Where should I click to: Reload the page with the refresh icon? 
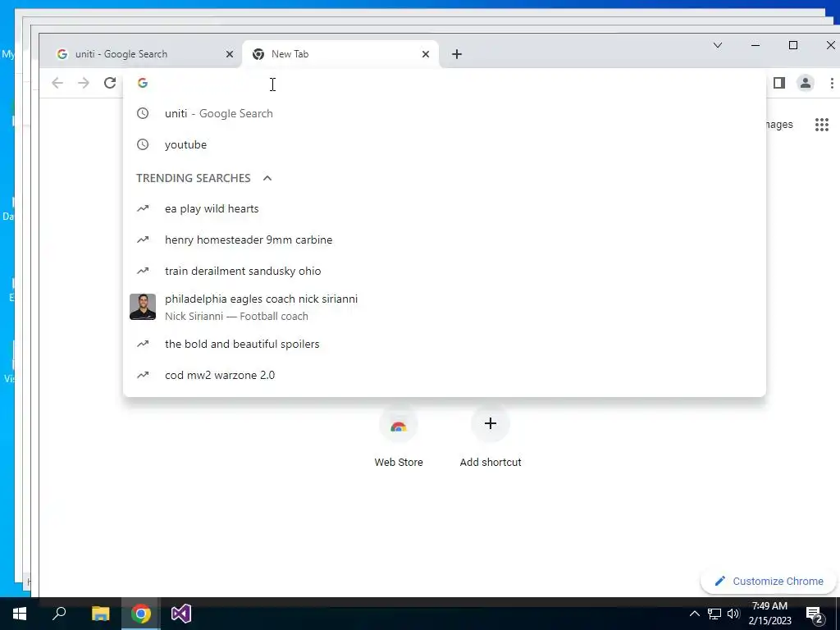point(110,83)
